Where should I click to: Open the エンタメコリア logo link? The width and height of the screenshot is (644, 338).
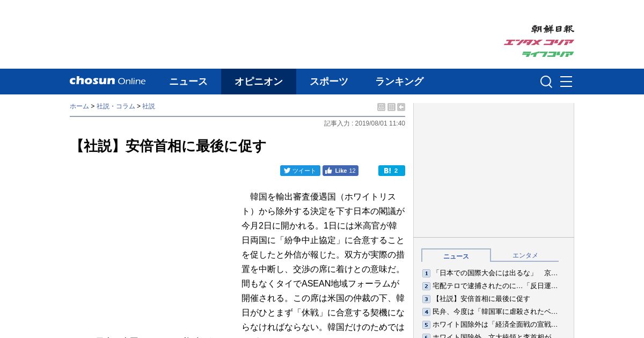(x=539, y=42)
